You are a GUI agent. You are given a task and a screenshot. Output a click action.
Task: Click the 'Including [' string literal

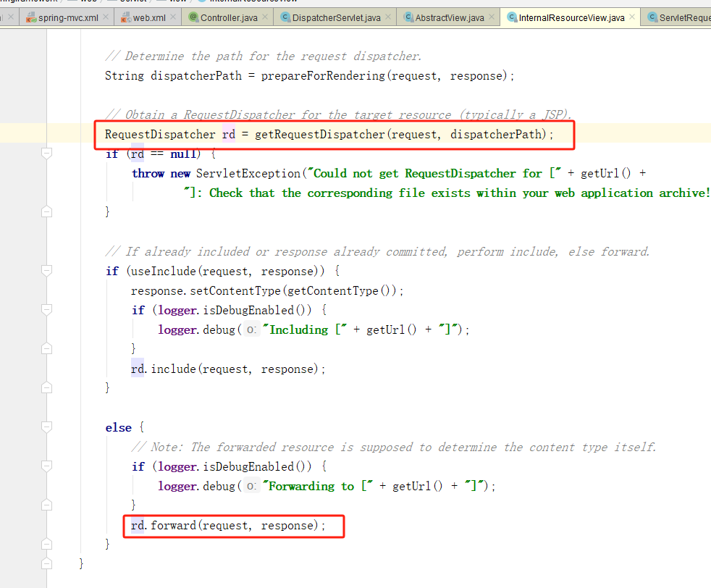(305, 329)
